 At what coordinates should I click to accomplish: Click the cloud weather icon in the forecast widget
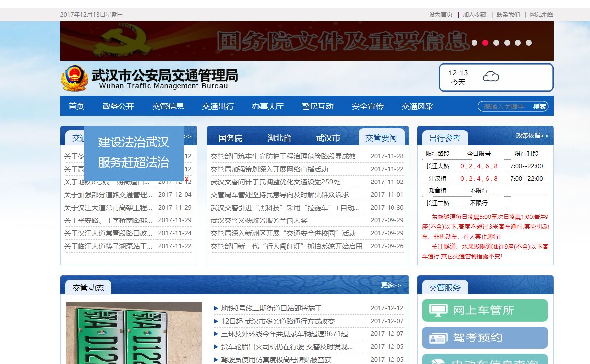(490, 76)
